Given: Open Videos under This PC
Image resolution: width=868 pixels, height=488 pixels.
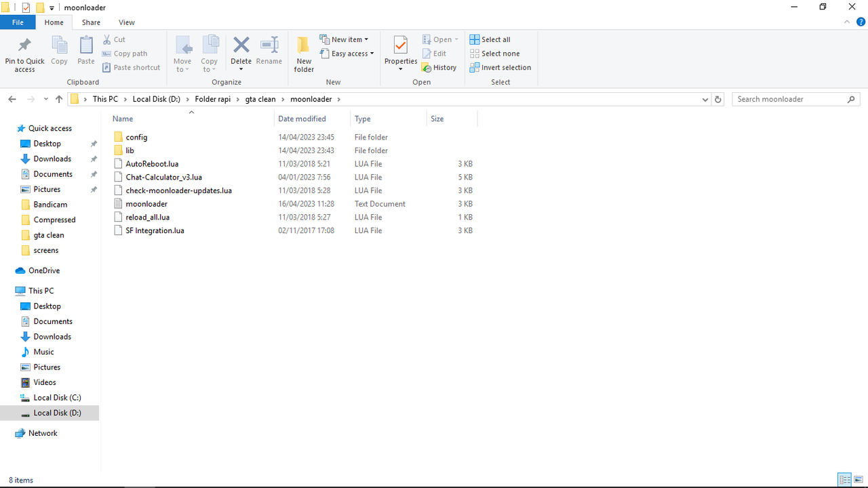Looking at the screenshot, I should click(45, 382).
